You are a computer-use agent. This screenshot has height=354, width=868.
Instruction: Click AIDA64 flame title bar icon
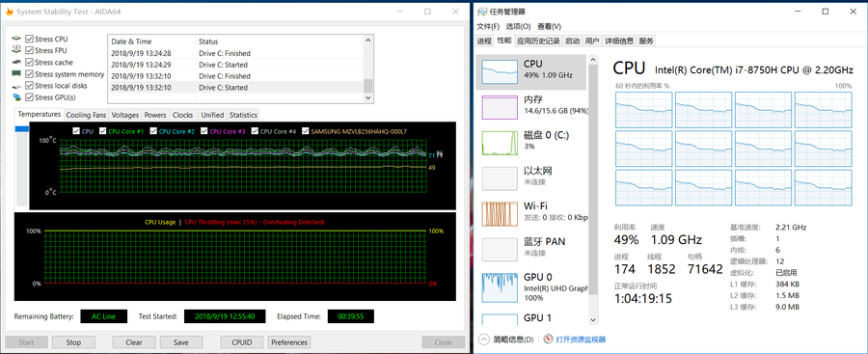click(9, 11)
